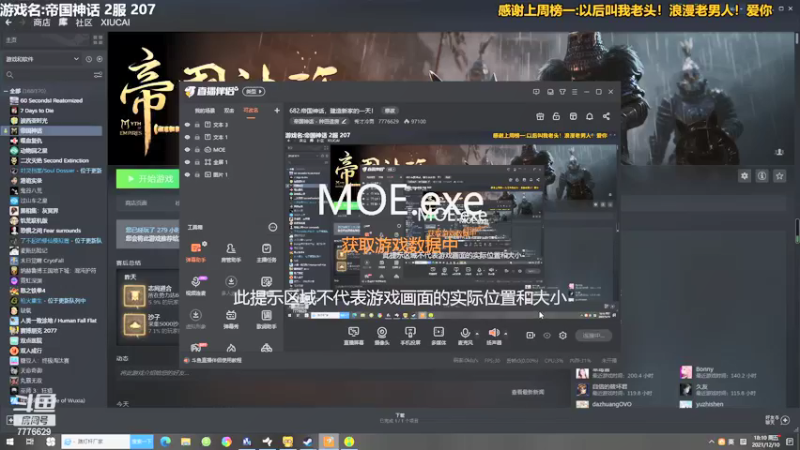Image resolution: width=800 pixels, height=450 pixels.
Task: Open the toolbox more options circle
Action: pos(272,227)
